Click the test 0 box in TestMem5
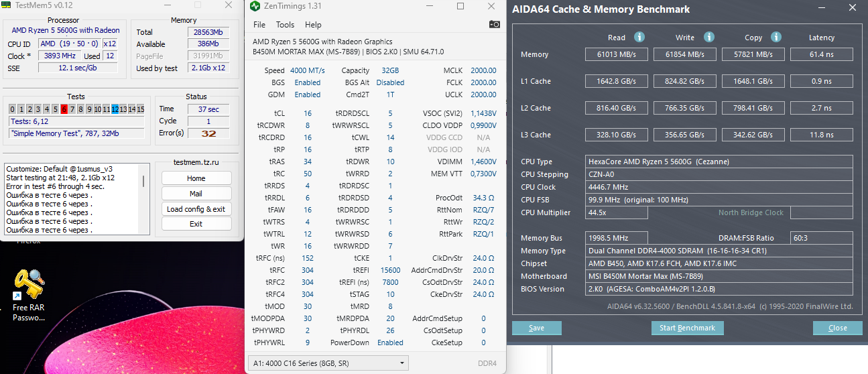The height and width of the screenshot is (374, 868). pyautogui.click(x=13, y=109)
